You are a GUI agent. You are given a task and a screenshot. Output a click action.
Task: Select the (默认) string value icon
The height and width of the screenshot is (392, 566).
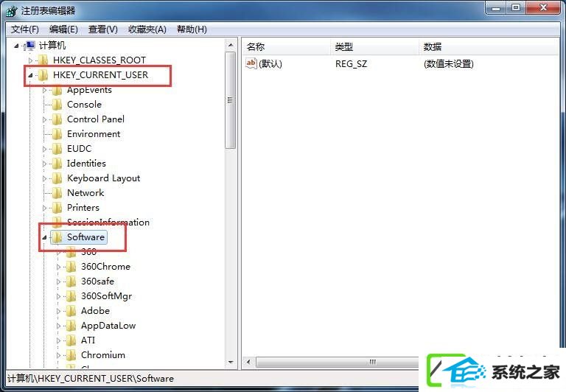(251, 63)
